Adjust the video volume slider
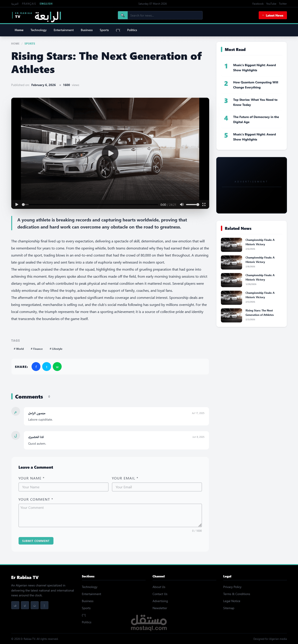The width and height of the screenshot is (298, 644). (193, 204)
